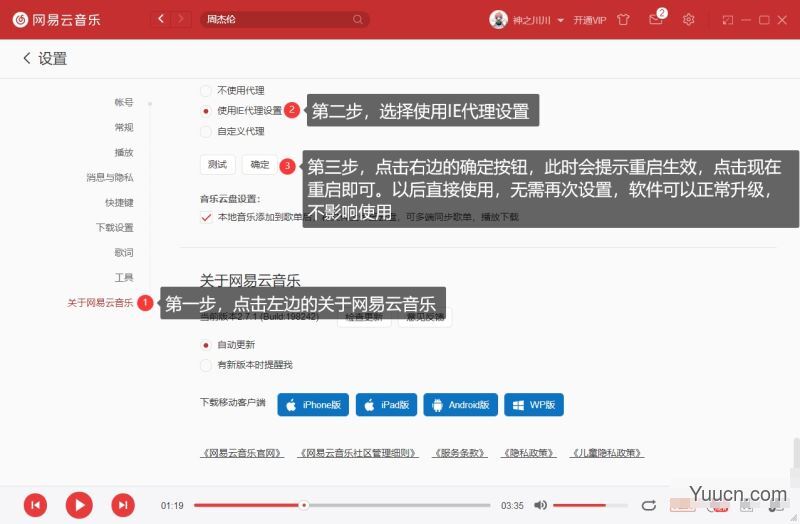The height and width of the screenshot is (524, 800).
Task: Return from 设置 using back chevron
Action: click(x=27, y=58)
